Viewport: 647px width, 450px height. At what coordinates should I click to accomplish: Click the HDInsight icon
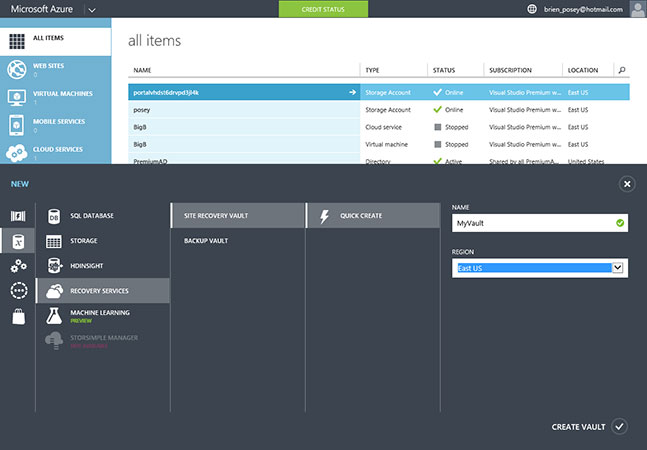(x=54, y=266)
